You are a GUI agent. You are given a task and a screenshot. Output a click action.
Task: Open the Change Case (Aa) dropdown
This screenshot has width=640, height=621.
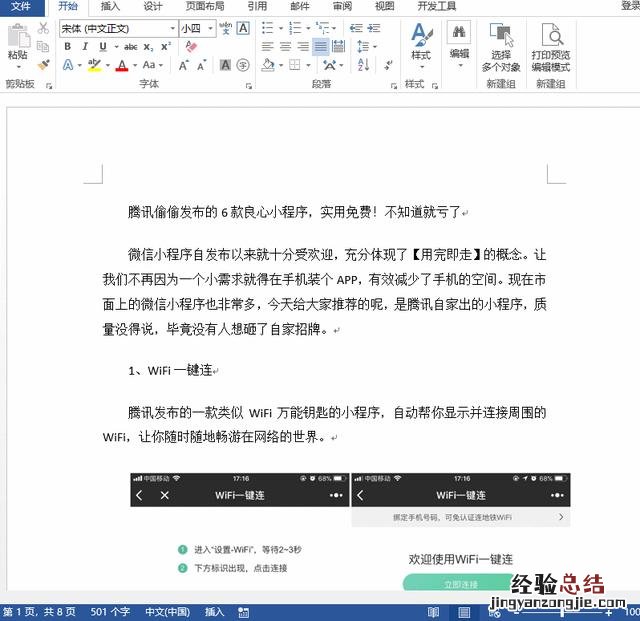[x=153, y=65]
